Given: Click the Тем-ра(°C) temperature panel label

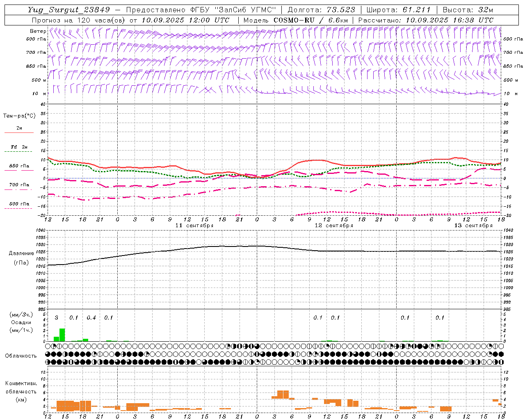Looking at the screenshot, I should (x=19, y=116).
